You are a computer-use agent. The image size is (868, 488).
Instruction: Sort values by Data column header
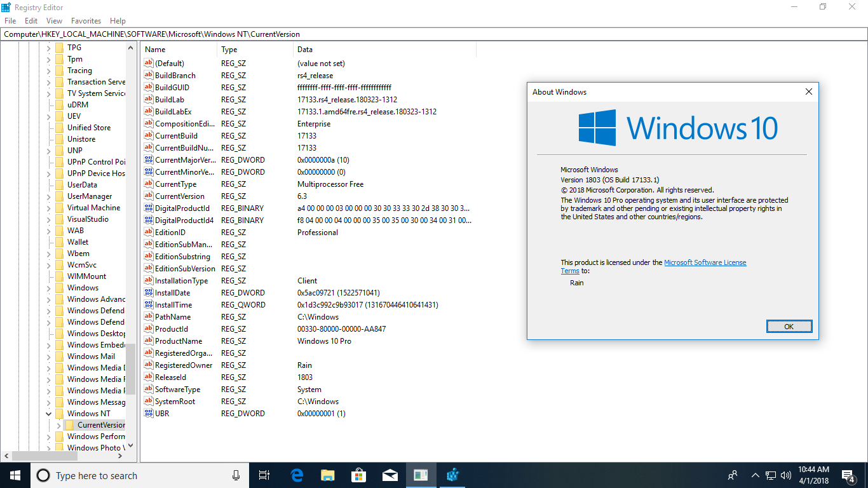pyautogui.click(x=385, y=50)
